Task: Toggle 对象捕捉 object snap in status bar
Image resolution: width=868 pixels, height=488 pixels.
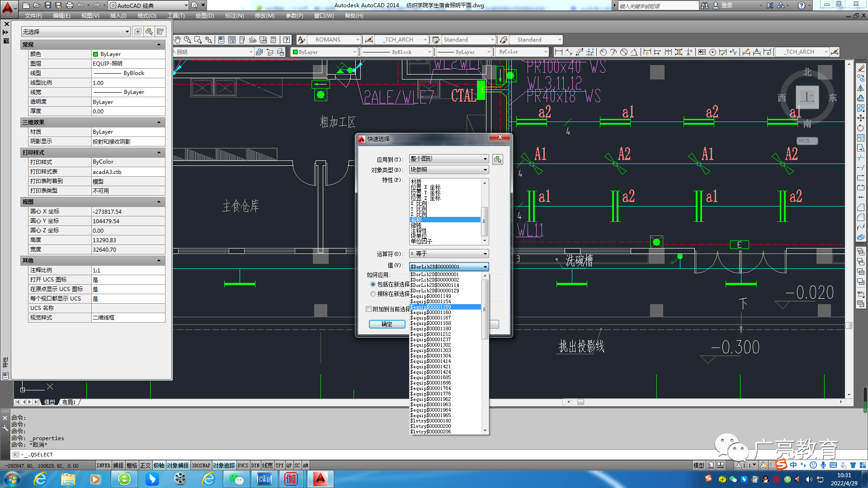Action: pos(178,465)
